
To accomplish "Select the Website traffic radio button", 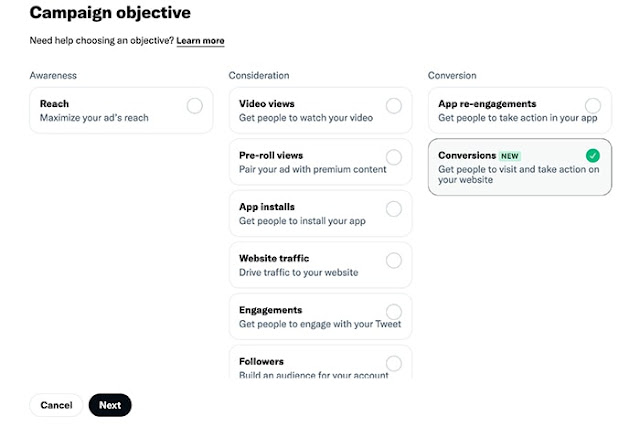I will (394, 260).
